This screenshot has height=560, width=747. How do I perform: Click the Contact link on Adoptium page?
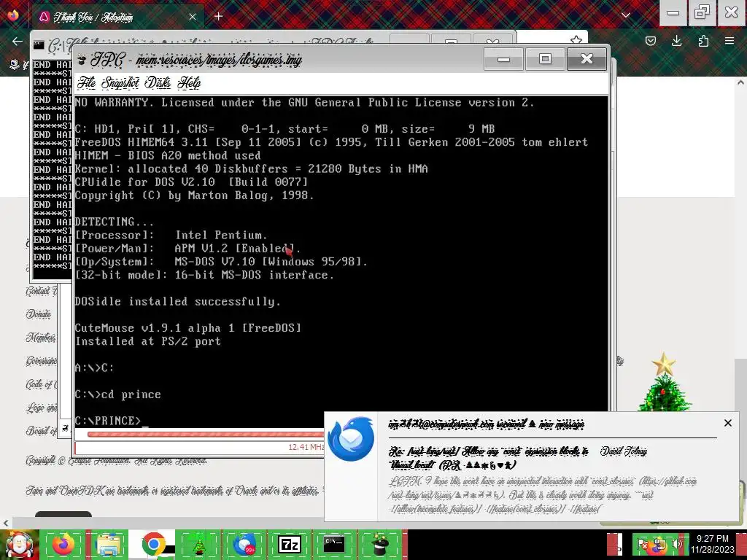click(x=42, y=291)
